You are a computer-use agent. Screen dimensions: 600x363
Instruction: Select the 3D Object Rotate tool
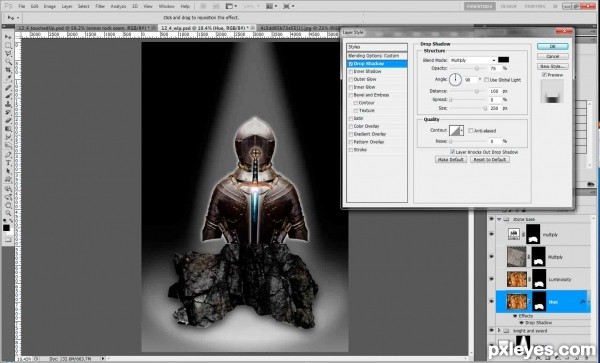(x=8, y=189)
